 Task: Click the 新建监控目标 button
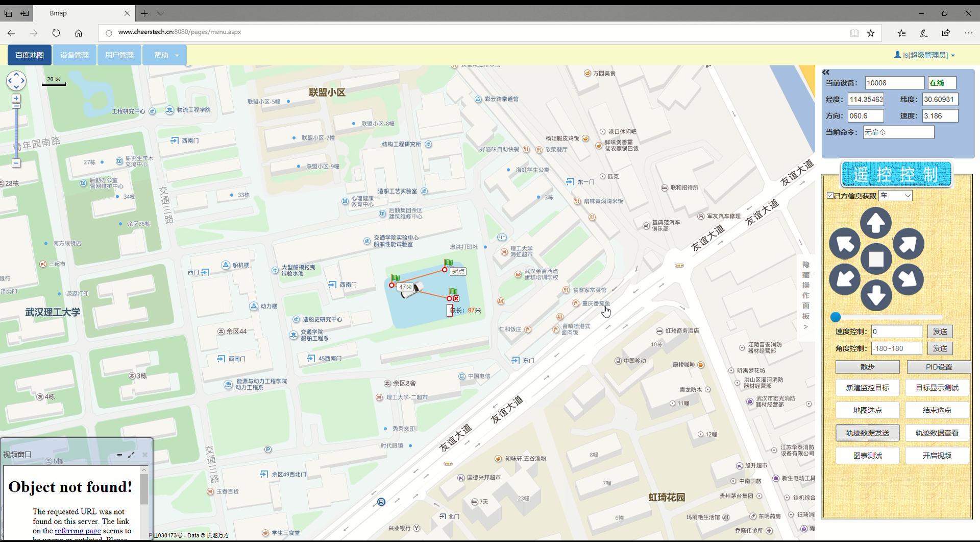[x=867, y=388]
